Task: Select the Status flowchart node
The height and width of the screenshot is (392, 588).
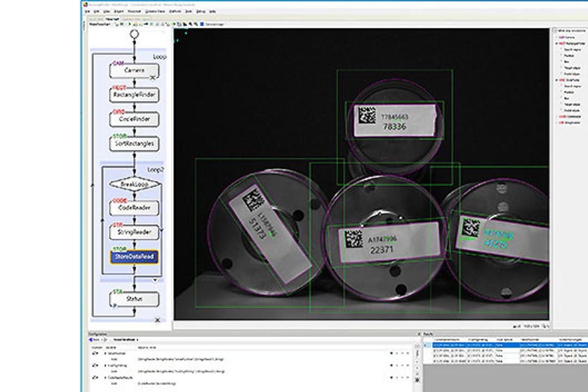Action: tap(134, 299)
